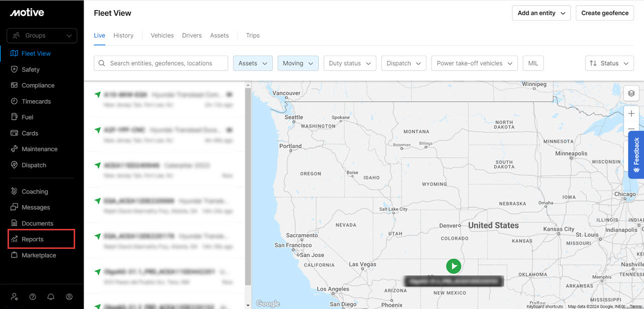Switch to the Vehicles tab
This screenshot has height=309, width=644.
pos(162,36)
